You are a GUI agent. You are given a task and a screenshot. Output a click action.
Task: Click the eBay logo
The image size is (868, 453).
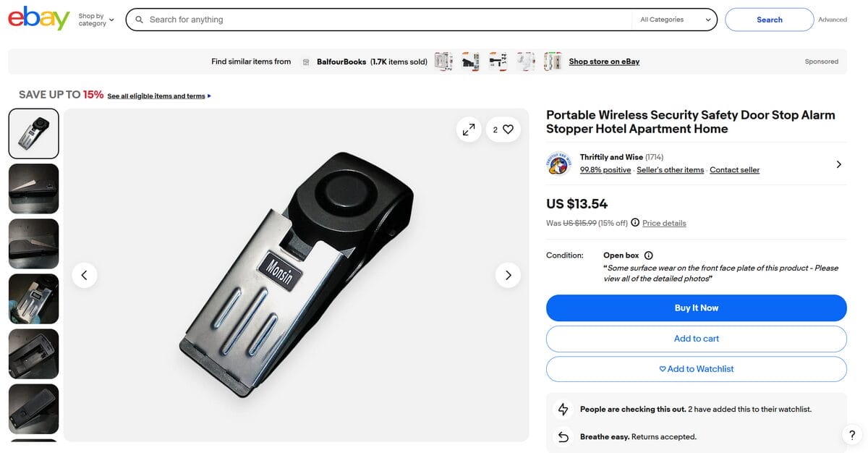click(x=38, y=19)
